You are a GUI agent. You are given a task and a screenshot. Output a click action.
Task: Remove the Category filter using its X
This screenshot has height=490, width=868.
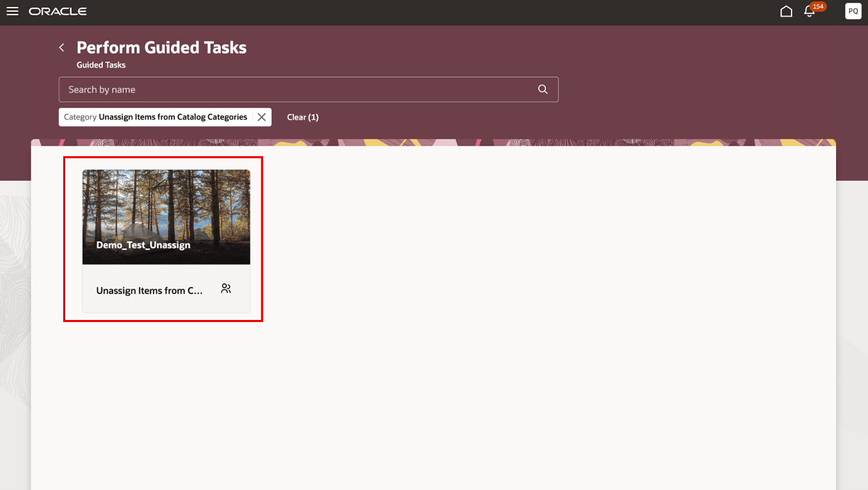(260, 117)
